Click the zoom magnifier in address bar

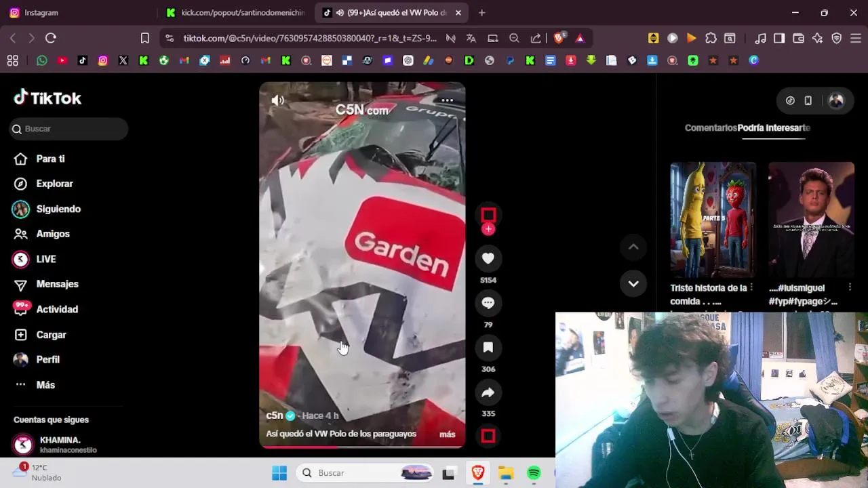pos(514,39)
